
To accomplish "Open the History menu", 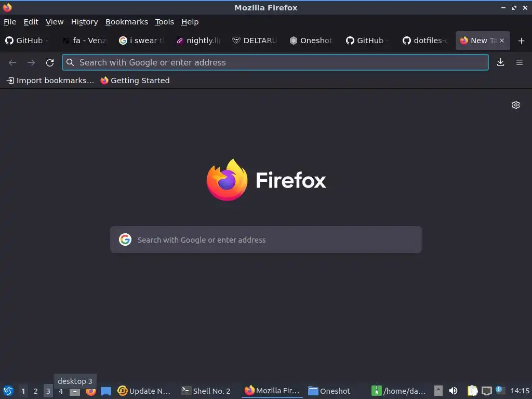I will click(x=85, y=22).
